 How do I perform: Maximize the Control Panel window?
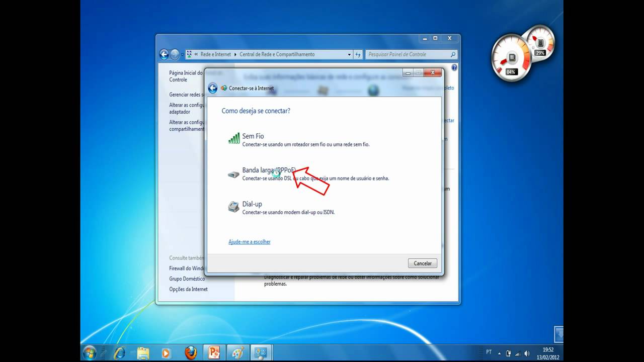click(435, 38)
